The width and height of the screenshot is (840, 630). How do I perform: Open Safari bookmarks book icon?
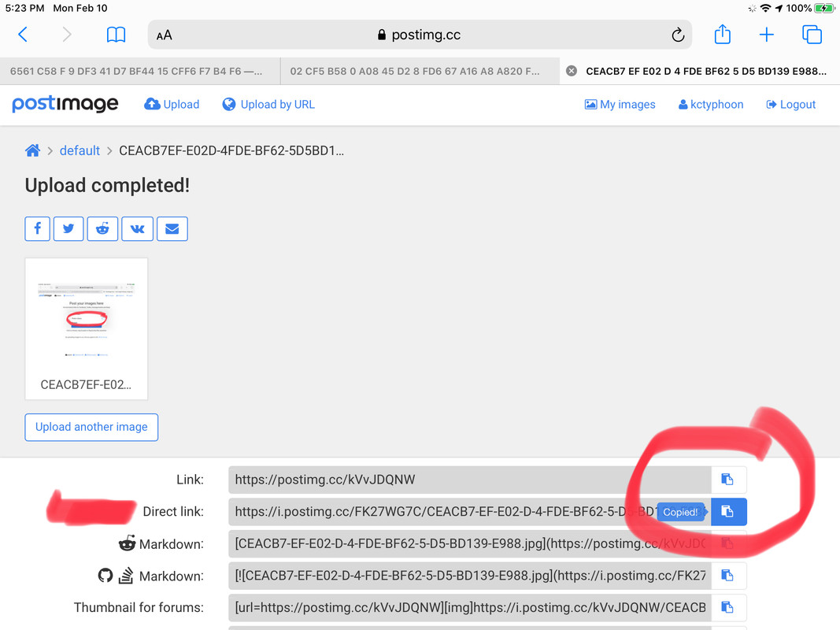[116, 35]
